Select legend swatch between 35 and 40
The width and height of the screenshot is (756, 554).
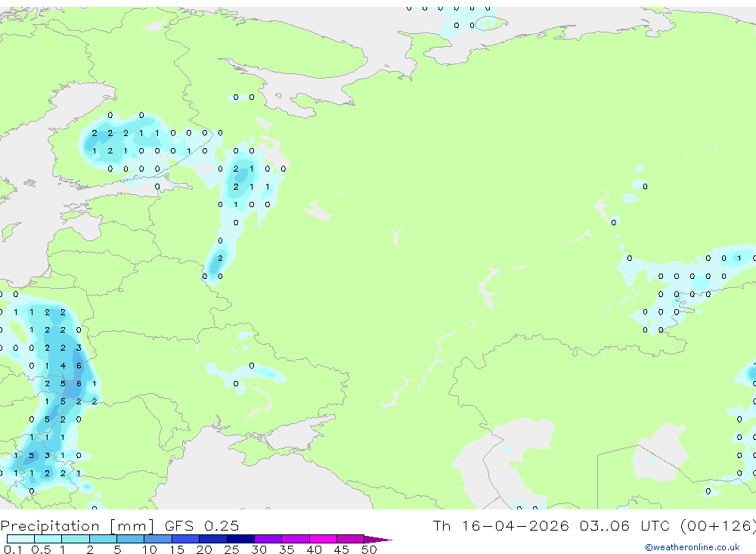point(295,539)
